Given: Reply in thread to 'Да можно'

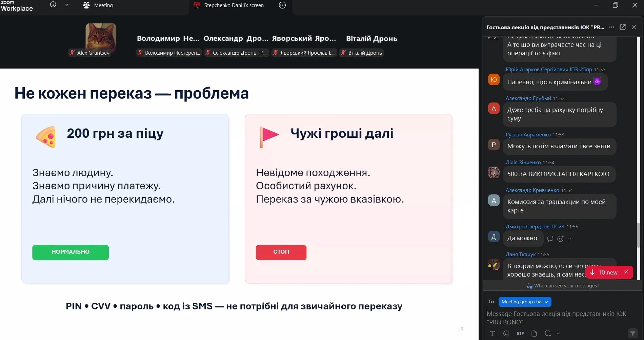Looking at the screenshot, I should (550, 239).
